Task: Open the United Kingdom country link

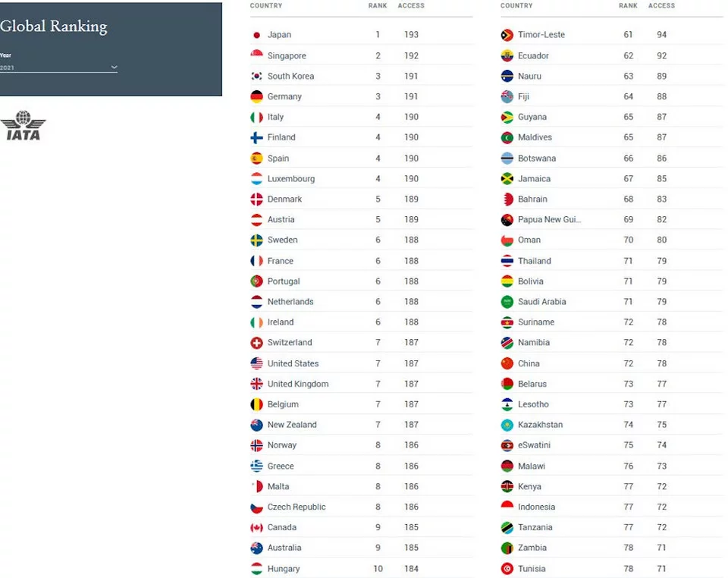Action: pos(297,384)
